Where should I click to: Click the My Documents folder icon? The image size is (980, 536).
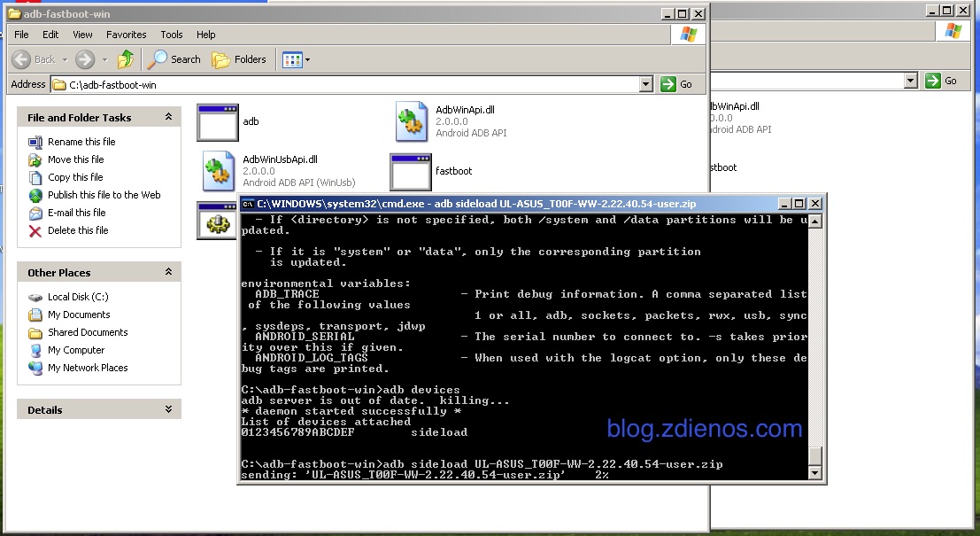click(35, 315)
